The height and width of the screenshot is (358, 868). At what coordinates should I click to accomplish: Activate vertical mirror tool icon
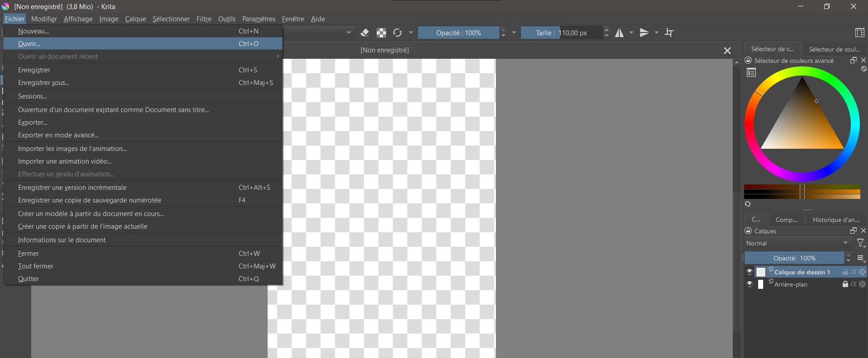[645, 33]
